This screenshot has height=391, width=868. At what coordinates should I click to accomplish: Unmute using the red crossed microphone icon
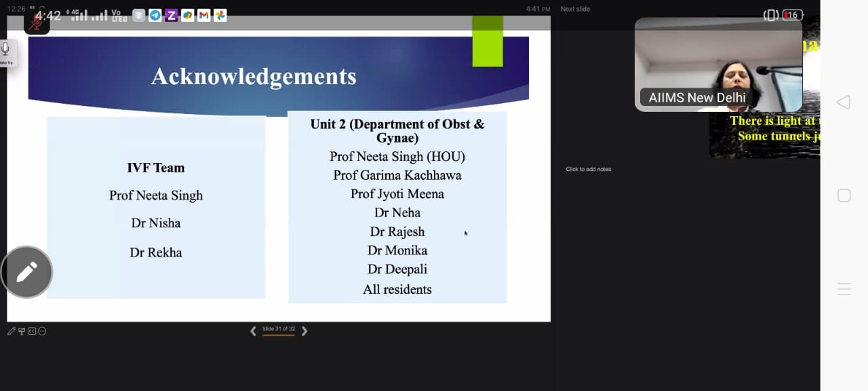tap(37, 22)
